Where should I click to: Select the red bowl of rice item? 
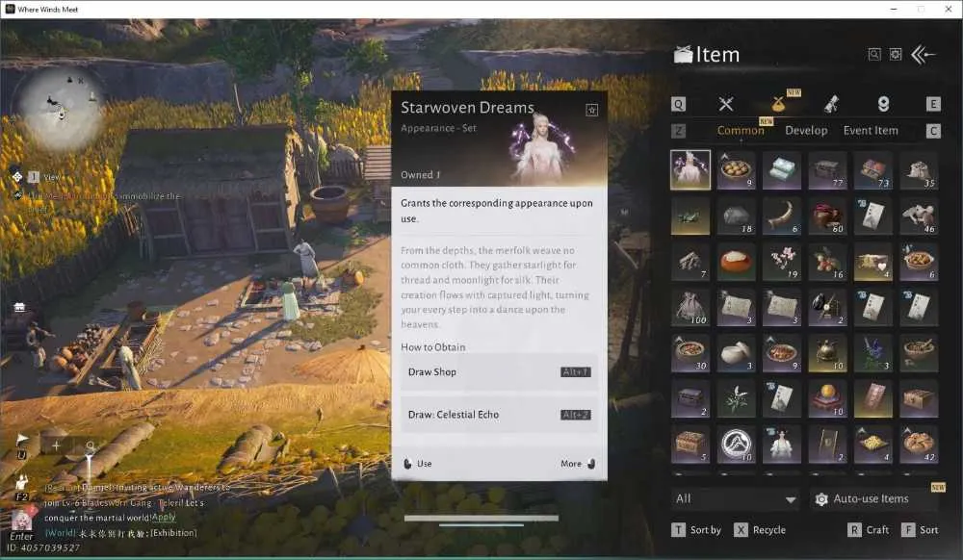click(x=736, y=262)
